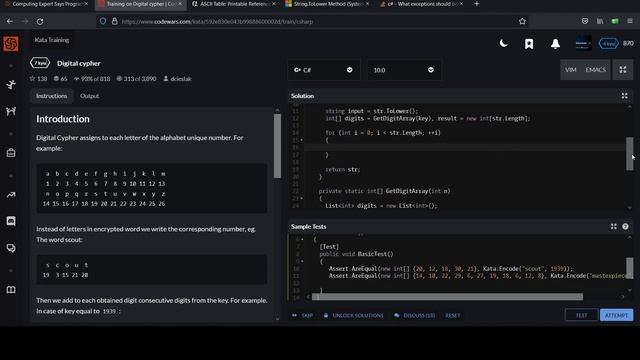Click the 7 kyu difficulty badge

tap(40, 63)
